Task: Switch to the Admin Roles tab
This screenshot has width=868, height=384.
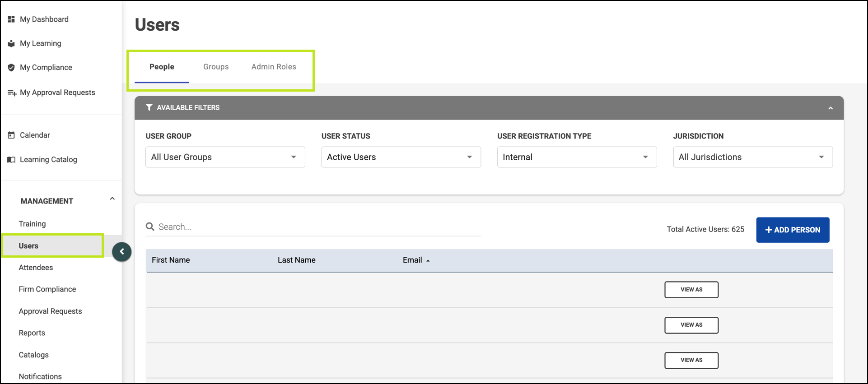Action: click(274, 67)
